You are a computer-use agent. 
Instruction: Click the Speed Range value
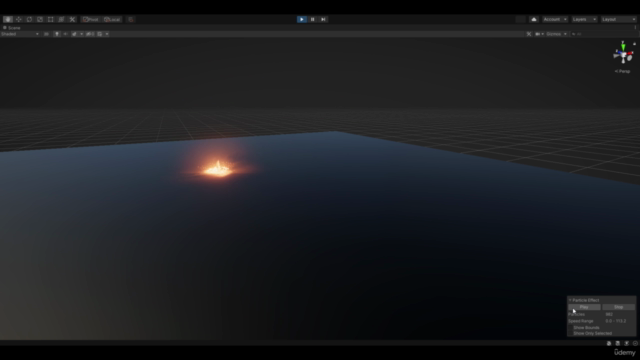(x=616, y=321)
